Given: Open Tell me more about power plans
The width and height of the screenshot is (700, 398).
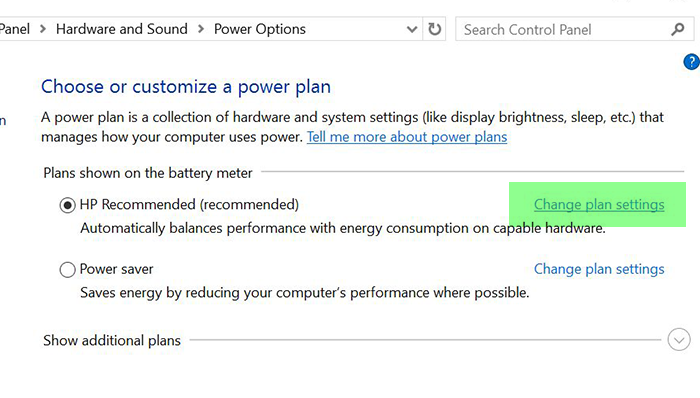Looking at the screenshot, I should [x=407, y=137].
